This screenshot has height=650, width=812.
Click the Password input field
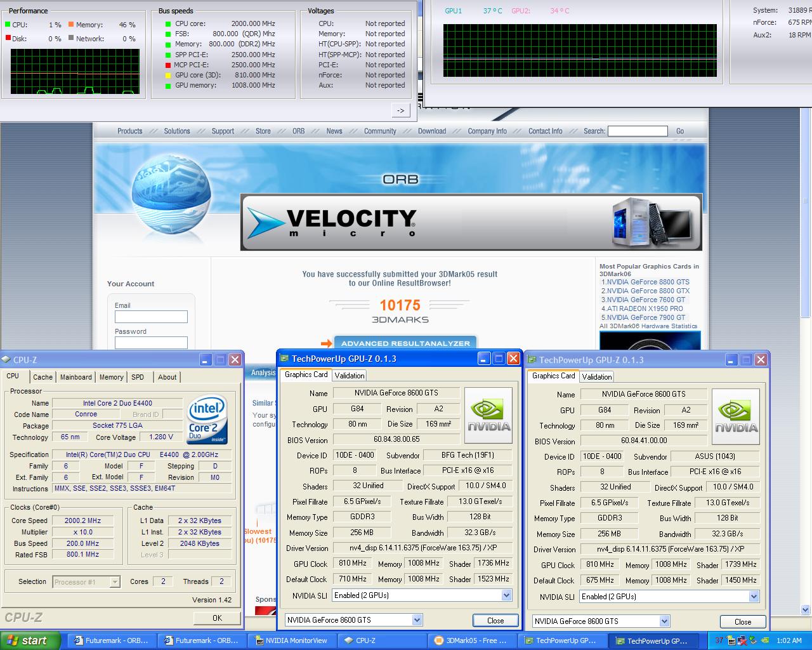click(151, 342)
